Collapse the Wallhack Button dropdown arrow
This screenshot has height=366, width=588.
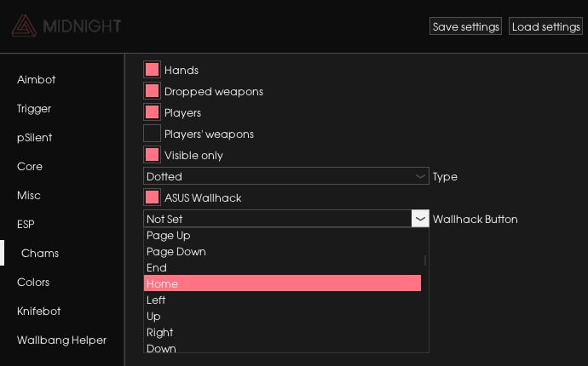tap(420, 219)
